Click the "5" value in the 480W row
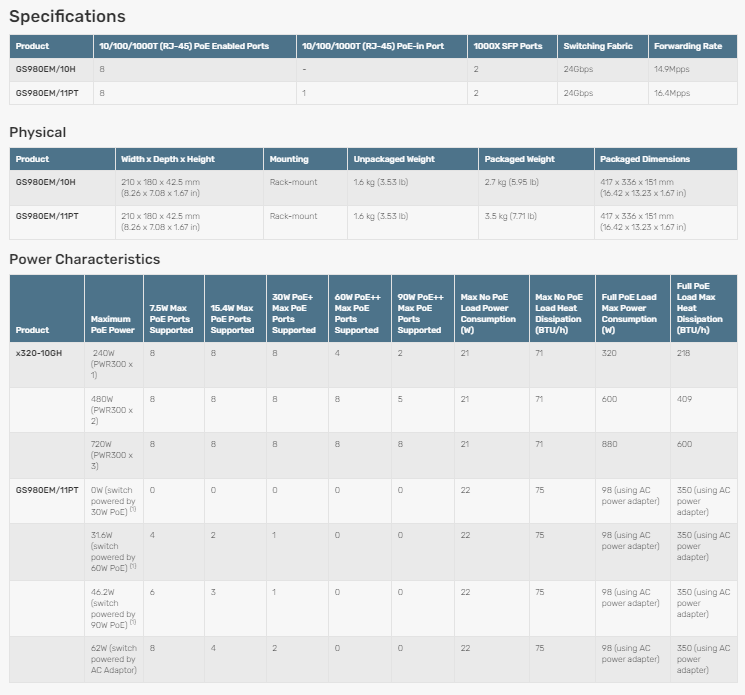745x695 pixels. coord(400,399)
